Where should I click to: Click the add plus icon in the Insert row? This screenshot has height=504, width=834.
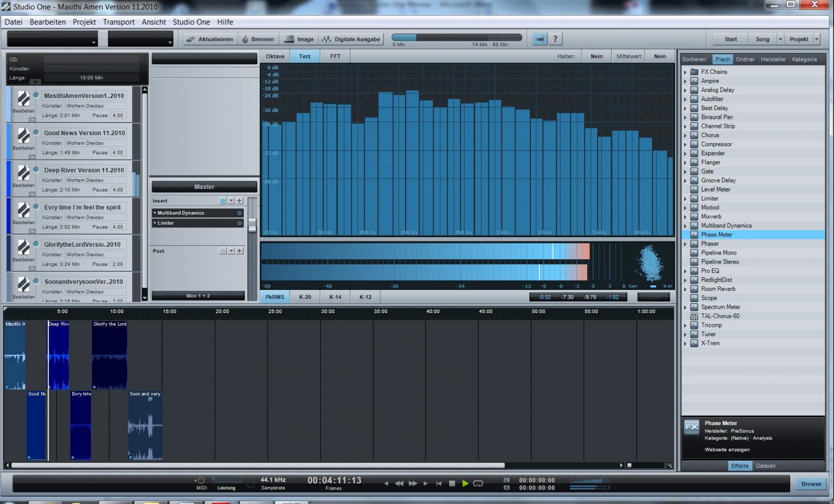(x=239, y=200)
